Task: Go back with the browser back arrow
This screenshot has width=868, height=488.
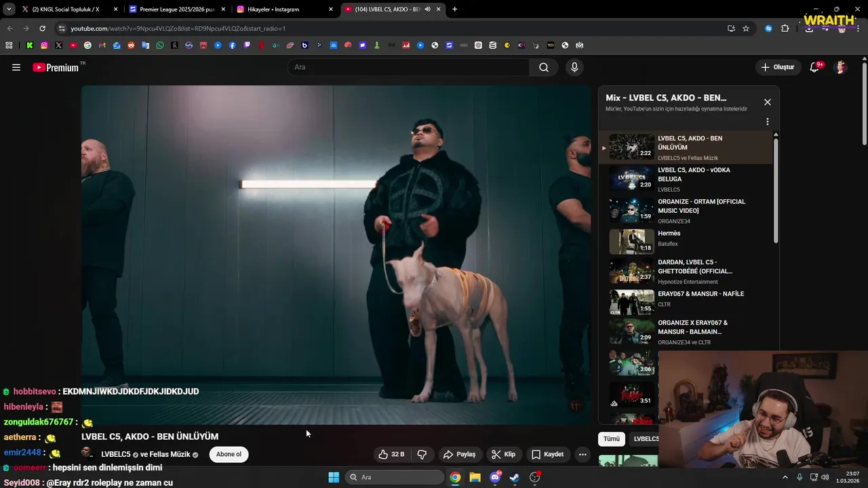Action: (9, 28)
